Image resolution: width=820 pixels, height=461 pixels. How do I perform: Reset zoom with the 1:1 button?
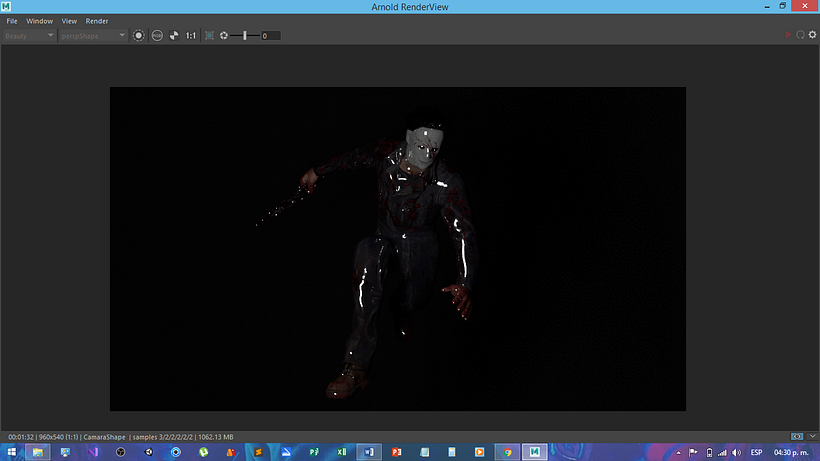click(x=191, y=36)
